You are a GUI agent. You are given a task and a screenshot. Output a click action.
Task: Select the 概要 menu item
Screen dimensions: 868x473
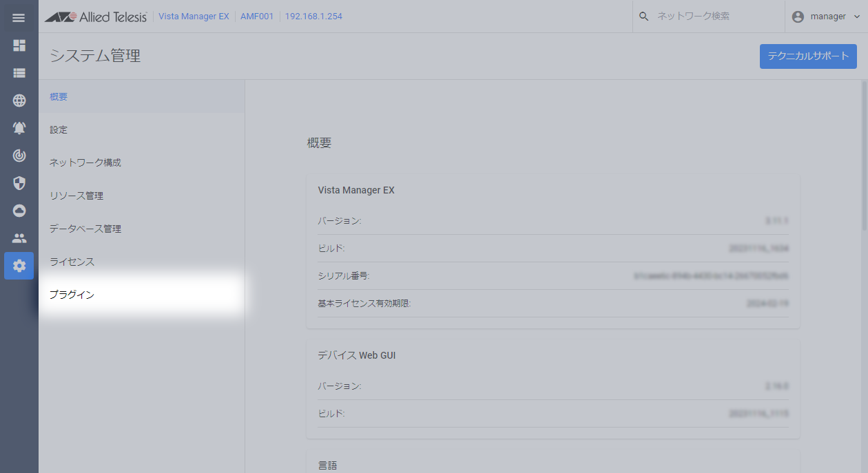point(141,97)
